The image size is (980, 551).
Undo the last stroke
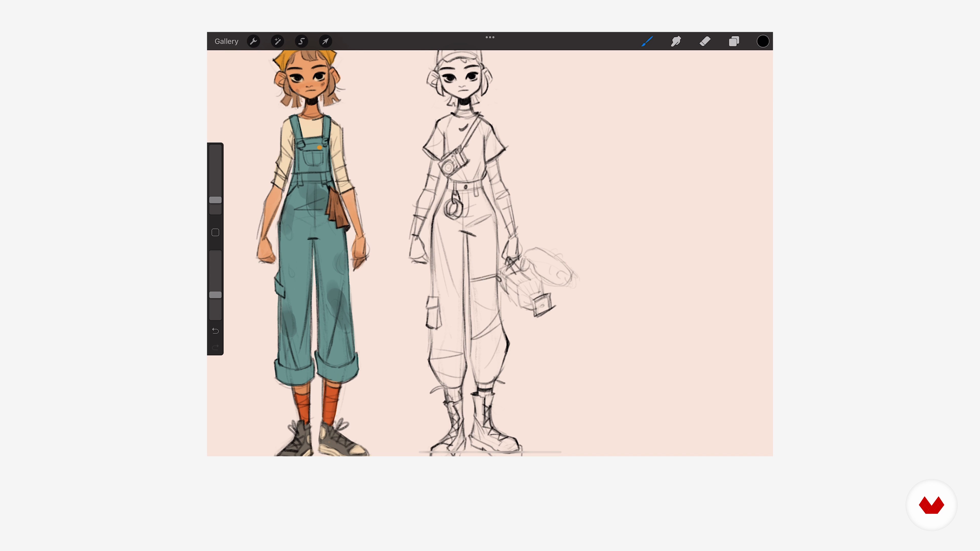click(215, 330)
